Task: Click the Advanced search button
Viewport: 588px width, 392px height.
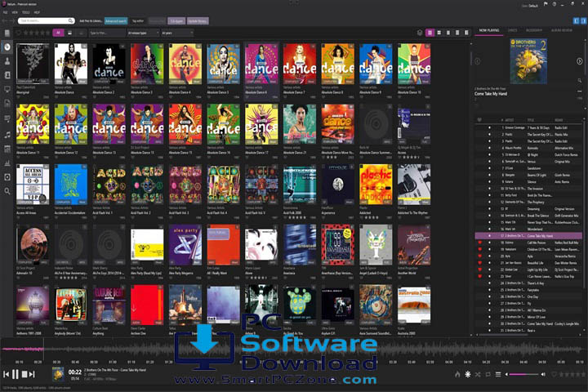Action: 116,21
